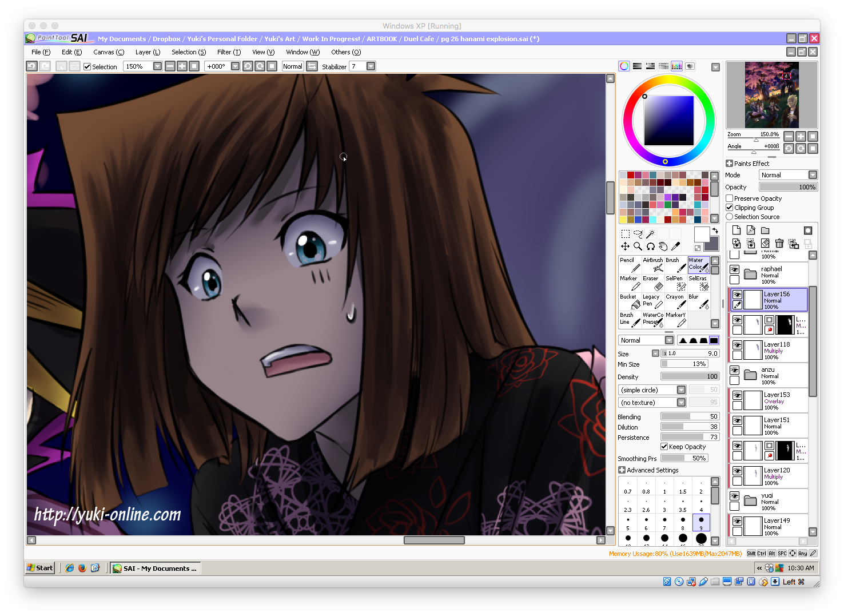Screen dimensions: 844x616
Task: Open the Canvas menu
Action: pos(109,52)
